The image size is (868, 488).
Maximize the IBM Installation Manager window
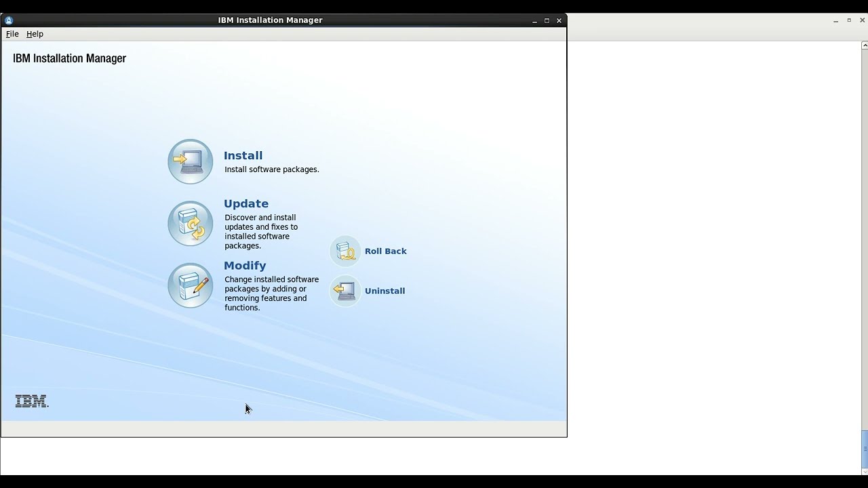547,20
